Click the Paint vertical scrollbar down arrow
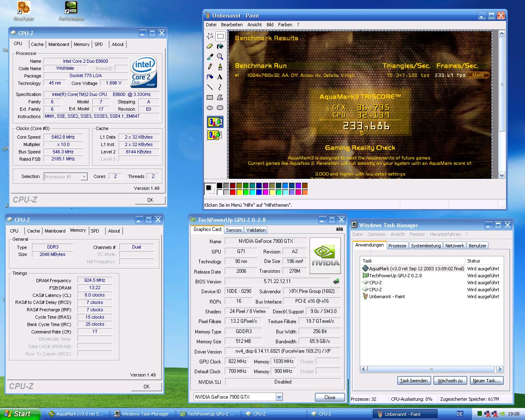Viewport: 525px width, 420px height. coord(502,175)
